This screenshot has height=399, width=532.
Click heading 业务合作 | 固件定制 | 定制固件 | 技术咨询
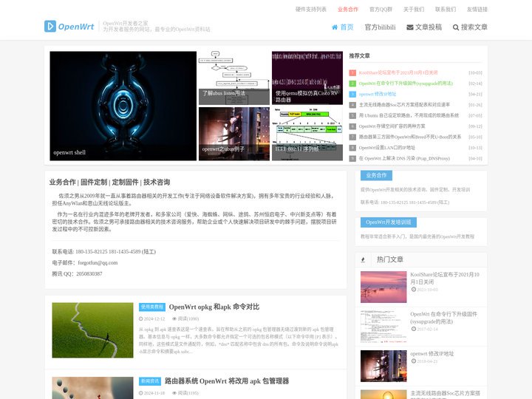tap(109, 183)
